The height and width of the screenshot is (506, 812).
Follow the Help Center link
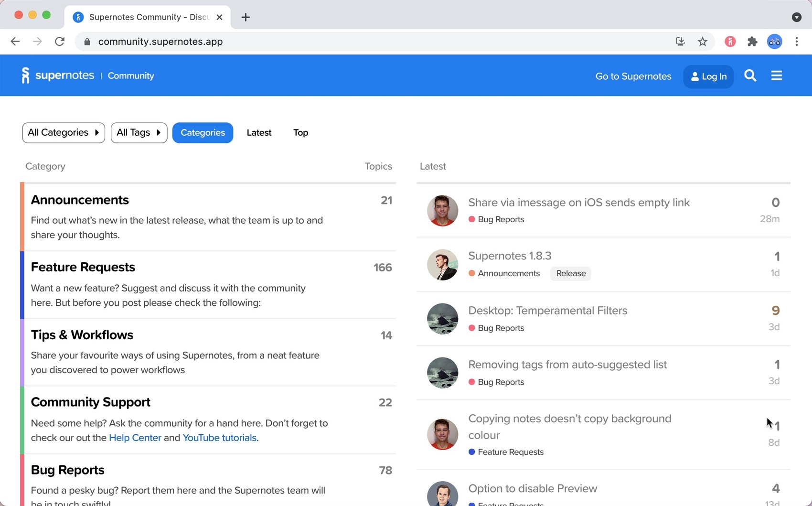tap(135, 438)
